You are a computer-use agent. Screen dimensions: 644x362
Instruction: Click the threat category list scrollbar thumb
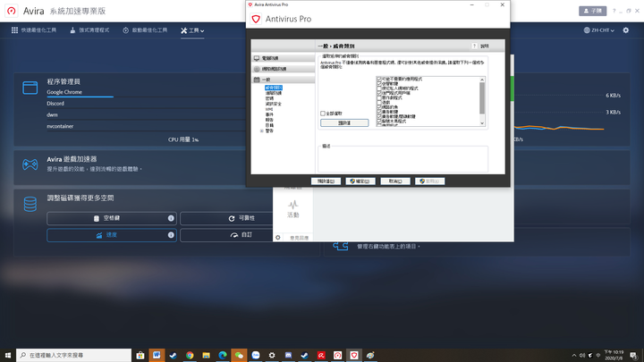(482, 98)
